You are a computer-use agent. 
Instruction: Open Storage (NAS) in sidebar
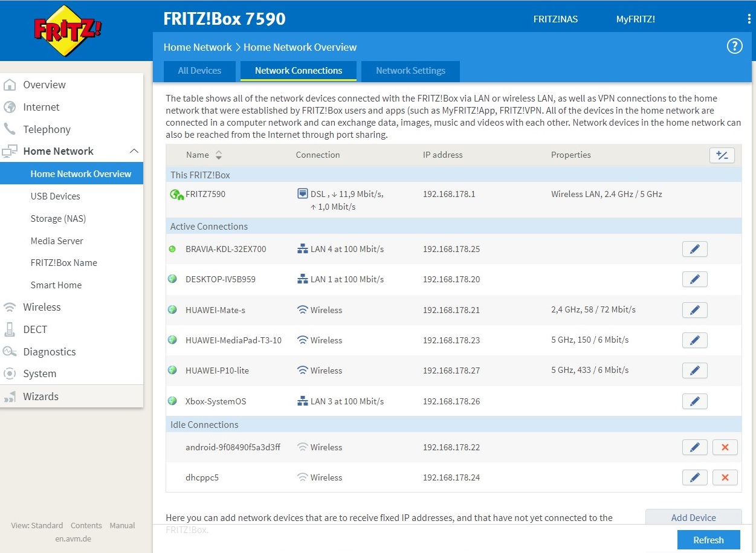[58, 218]
